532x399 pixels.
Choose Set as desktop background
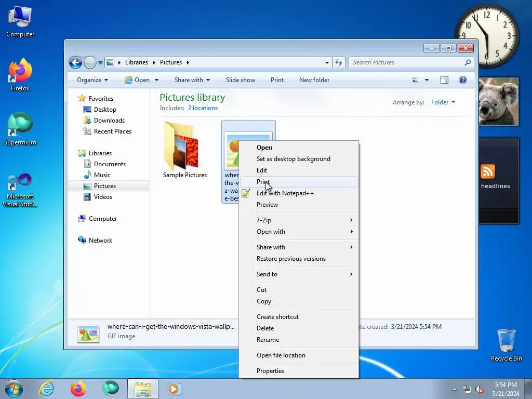pos(299,159)
